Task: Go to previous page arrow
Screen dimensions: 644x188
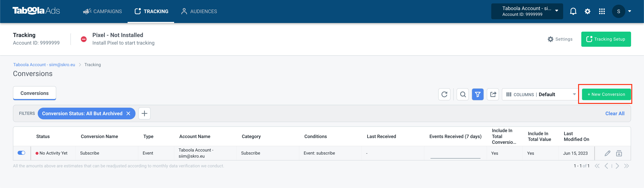Action: point(606,166)
